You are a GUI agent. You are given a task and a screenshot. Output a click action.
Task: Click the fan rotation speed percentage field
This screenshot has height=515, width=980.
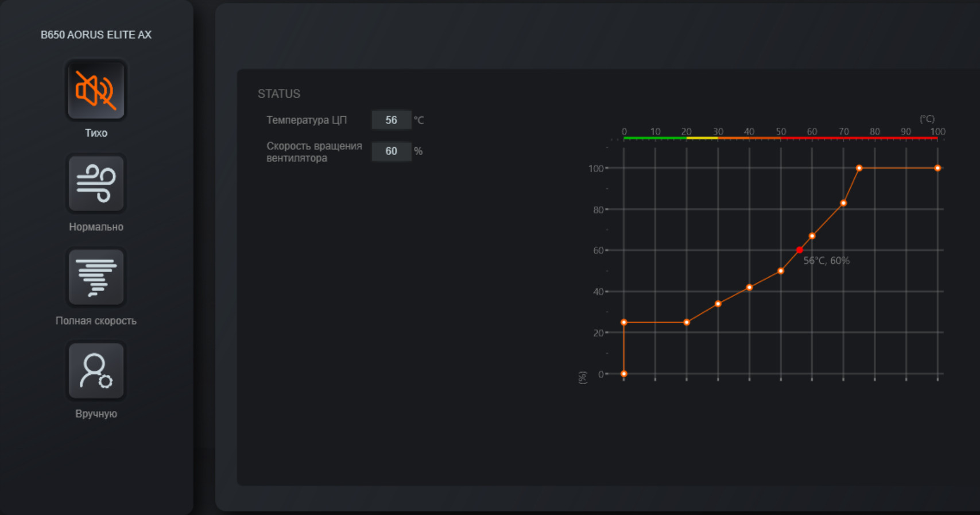(x=391, y=151)
